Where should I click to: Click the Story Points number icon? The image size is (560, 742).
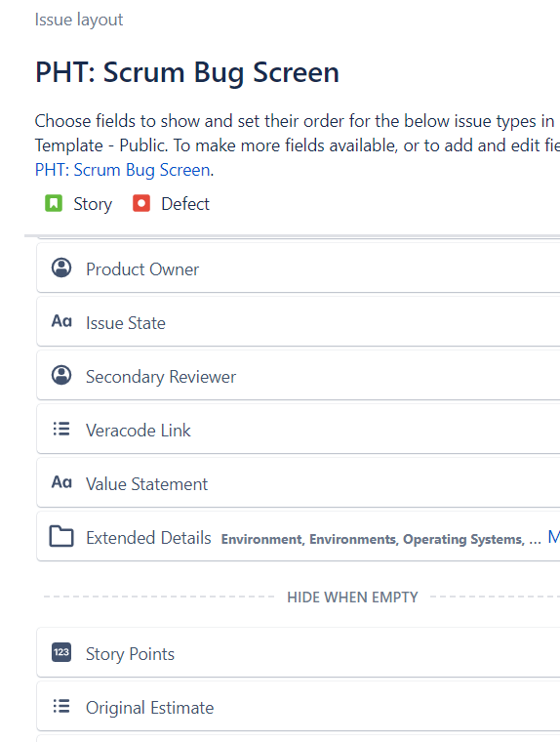pyautogui.click(x=61, y=652)
